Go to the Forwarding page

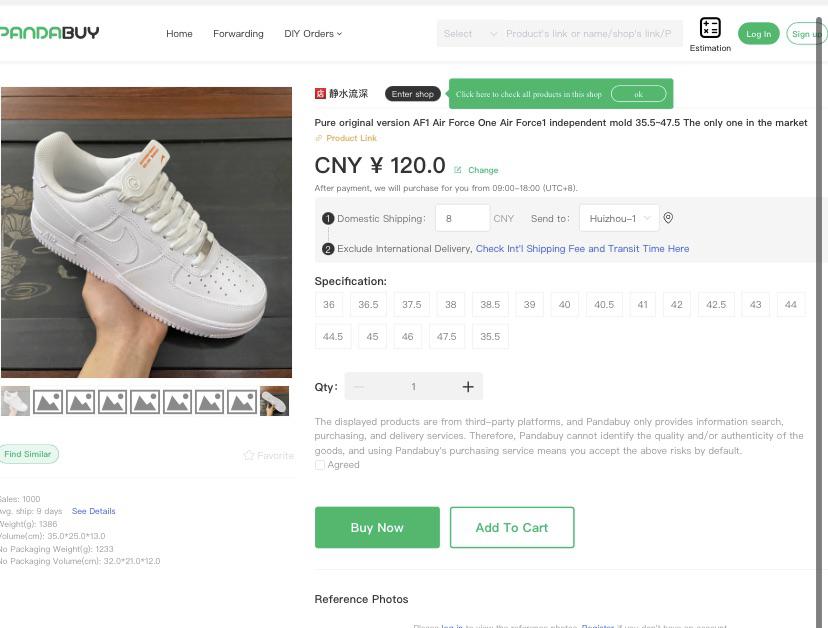pos(238,33)
